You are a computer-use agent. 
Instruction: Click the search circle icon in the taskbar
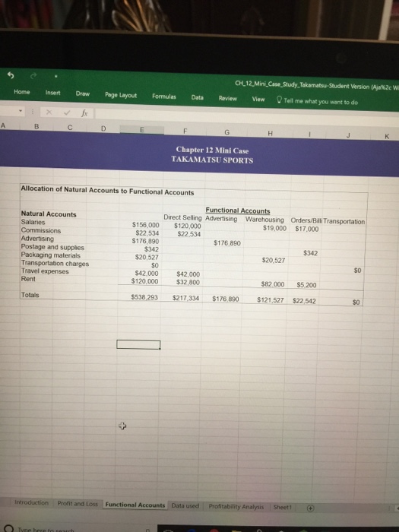[8, 529]
